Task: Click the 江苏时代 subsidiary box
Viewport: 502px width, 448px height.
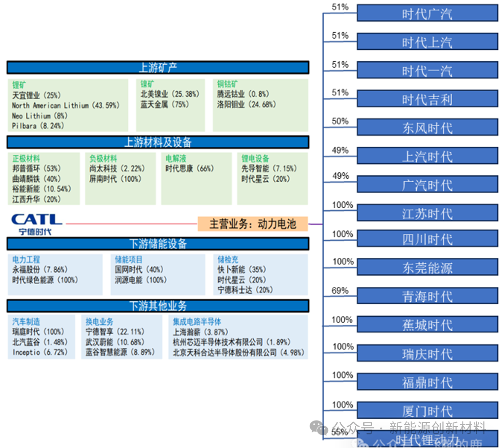Action: click(427, 213)
